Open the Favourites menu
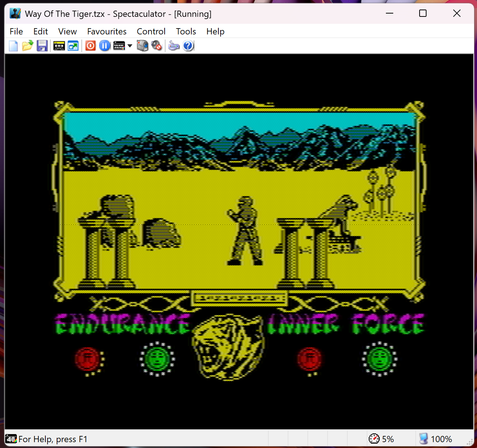477x448 pixels. click(106, 31)
